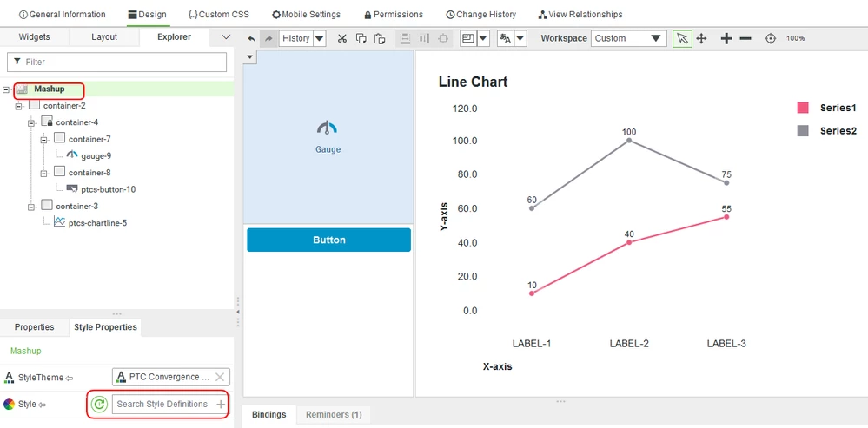Redo with the forward arrow icon
Image resolution: width=868 pixels, height=428 pixels.
[268, 39]
